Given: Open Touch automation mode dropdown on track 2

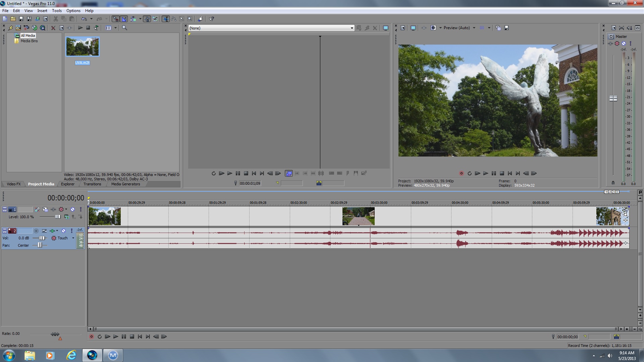Looking at the screenshot, I should 73,238.
